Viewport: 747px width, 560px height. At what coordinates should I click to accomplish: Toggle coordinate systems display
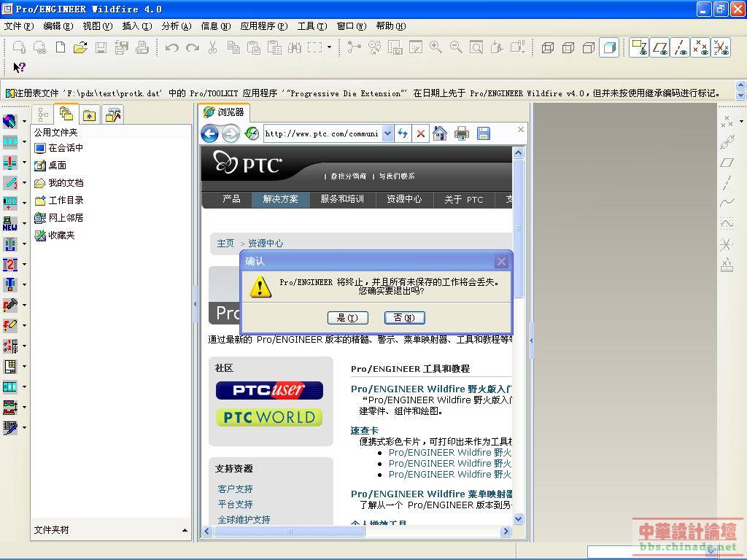tap(721, 47)
